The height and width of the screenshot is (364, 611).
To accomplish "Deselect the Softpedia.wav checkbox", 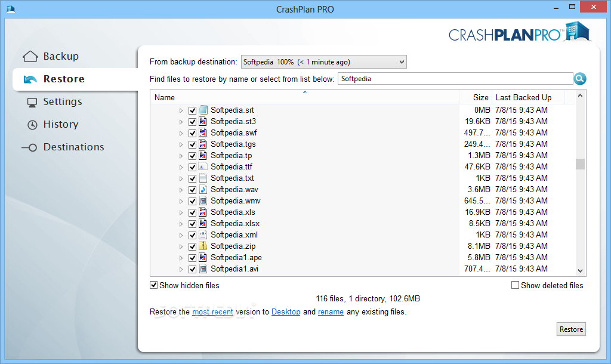I will coord(192,190).
